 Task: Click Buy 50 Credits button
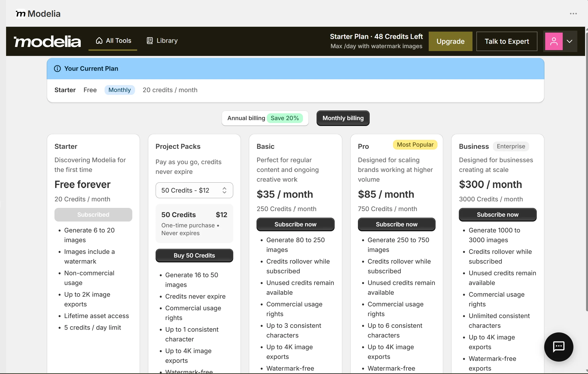pos(194,255)
